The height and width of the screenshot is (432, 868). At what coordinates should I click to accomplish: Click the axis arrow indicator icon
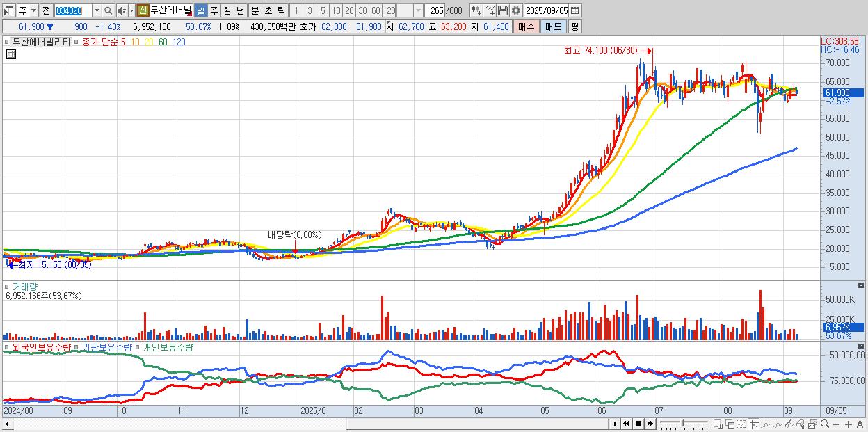point(754,424)
